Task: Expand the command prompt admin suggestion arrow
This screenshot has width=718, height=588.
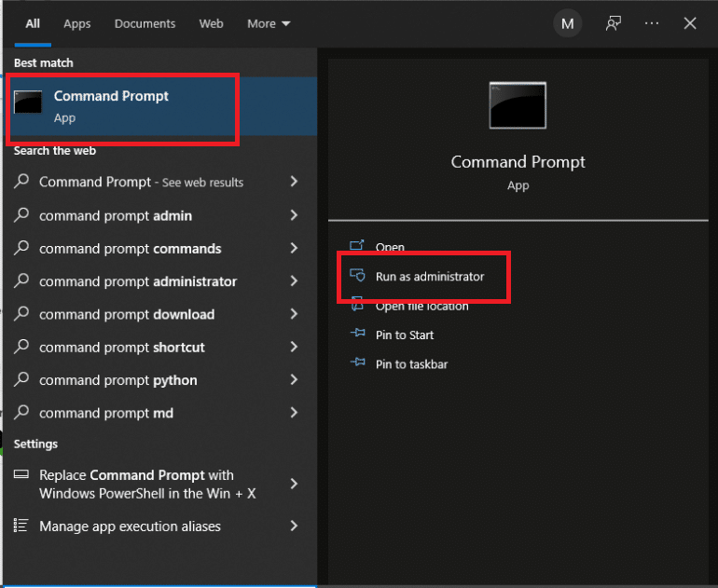Action: pyautogui.click(x=294, y=215)
